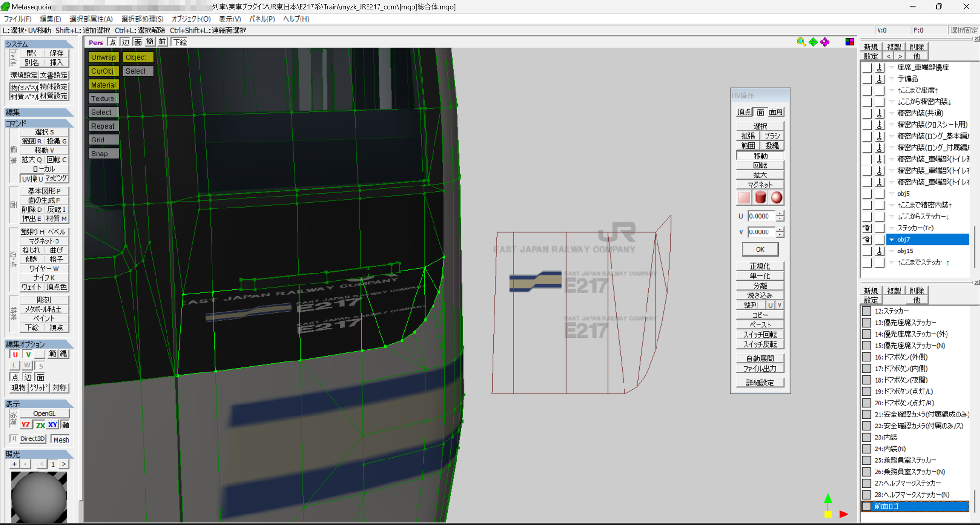Hide the obj7 object via eye icon

click(867, 240)
